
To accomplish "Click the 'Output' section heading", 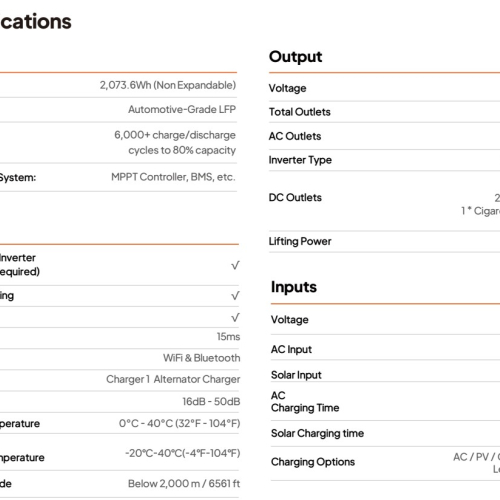I will [295, 57].
